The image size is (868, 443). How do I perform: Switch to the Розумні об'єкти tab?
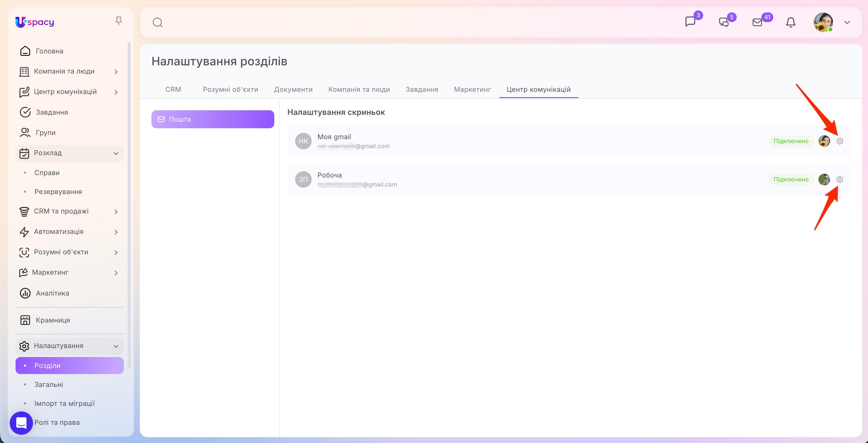pyautogui.click(x=231, y=89)
